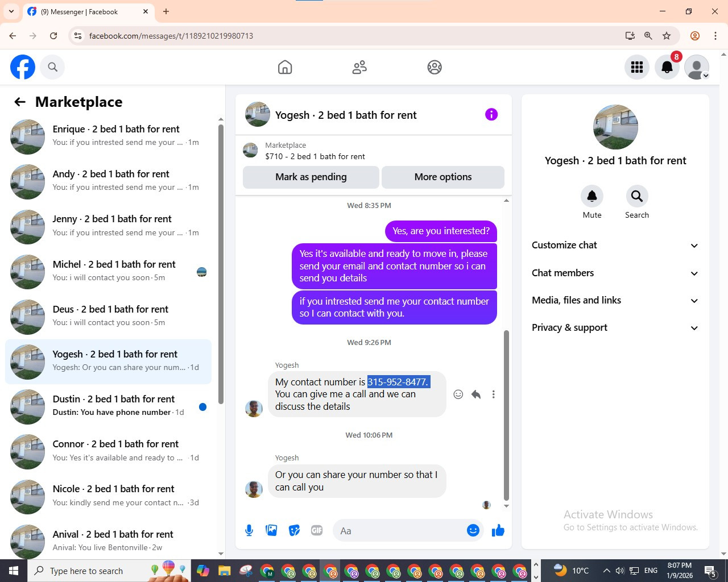The width and height of the screenshot is (728, 582).
Task: Open conversation information purple icon
Action: click(x=491, y=114)
